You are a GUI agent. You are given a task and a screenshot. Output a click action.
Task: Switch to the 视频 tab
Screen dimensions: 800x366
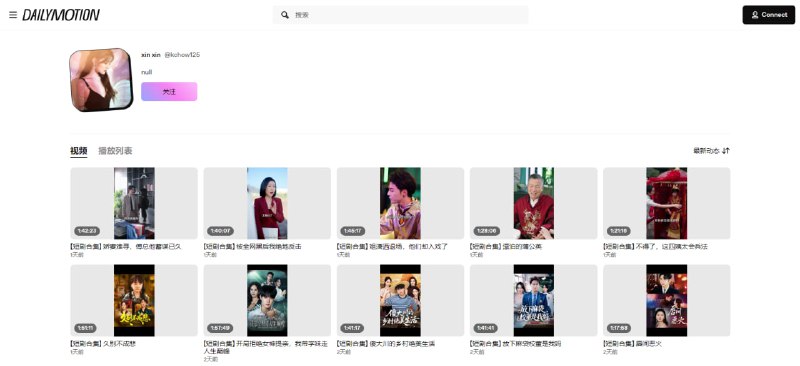[x=79, y=151]
